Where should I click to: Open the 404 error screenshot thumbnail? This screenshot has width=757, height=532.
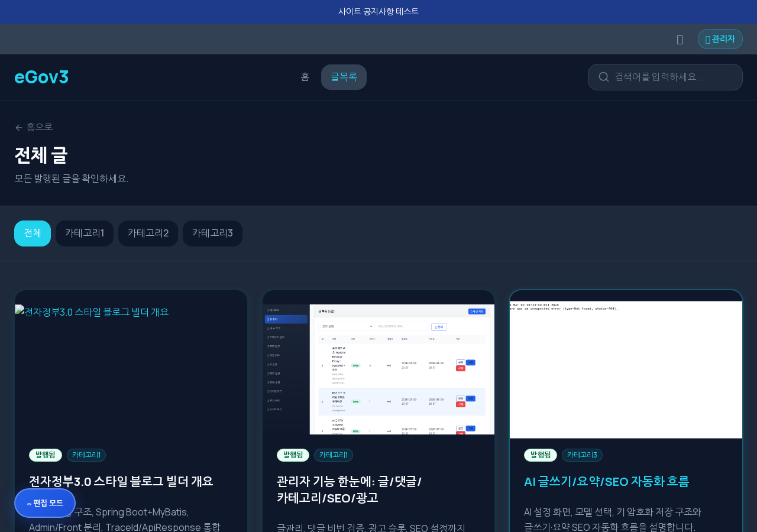pos(626,369)
